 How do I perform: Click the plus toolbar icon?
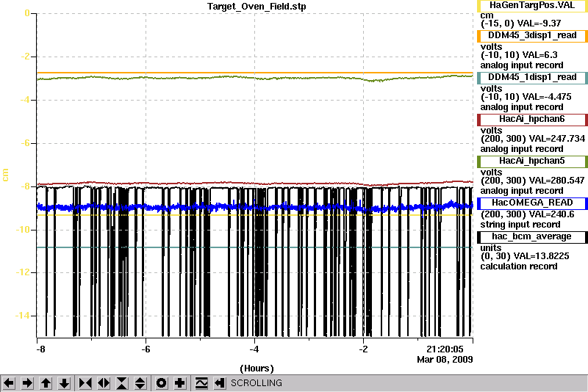click(x=179, y=383)
